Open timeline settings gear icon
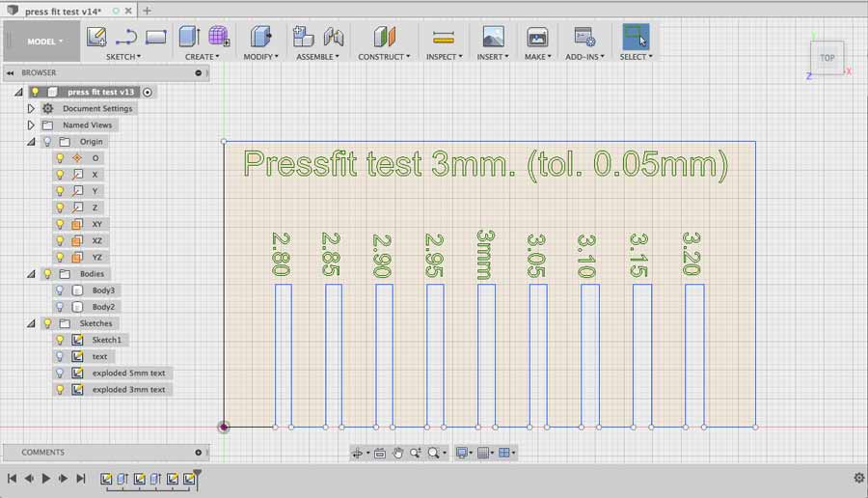The width and height of the screenshot is (868, 498). click(x=858, y=478)
